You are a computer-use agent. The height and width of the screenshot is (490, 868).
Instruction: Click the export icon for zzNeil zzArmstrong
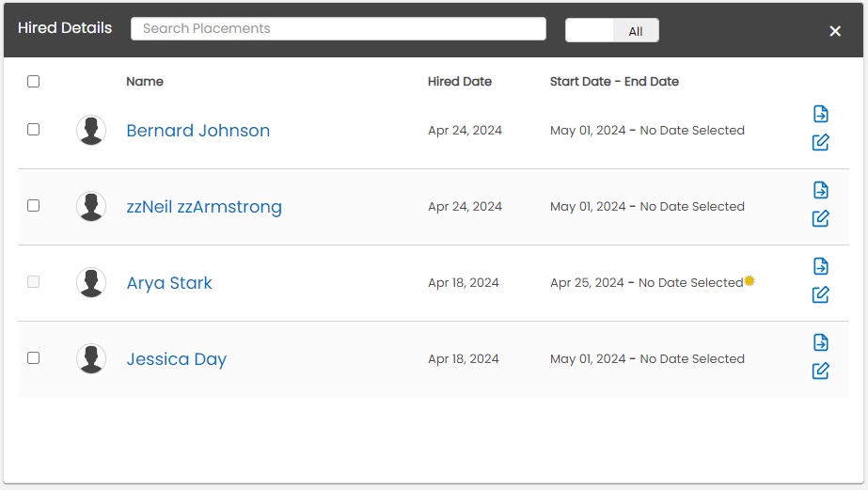tap(820, 190)
